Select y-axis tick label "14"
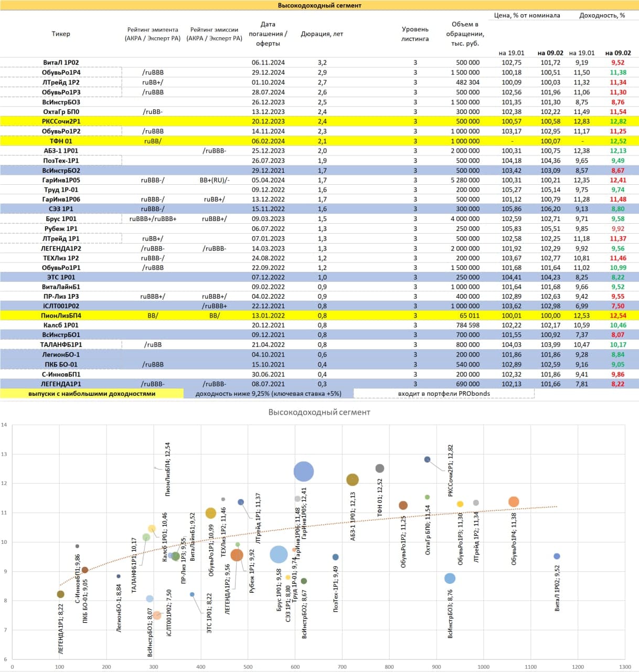The image size is (639, 672). 4,425
